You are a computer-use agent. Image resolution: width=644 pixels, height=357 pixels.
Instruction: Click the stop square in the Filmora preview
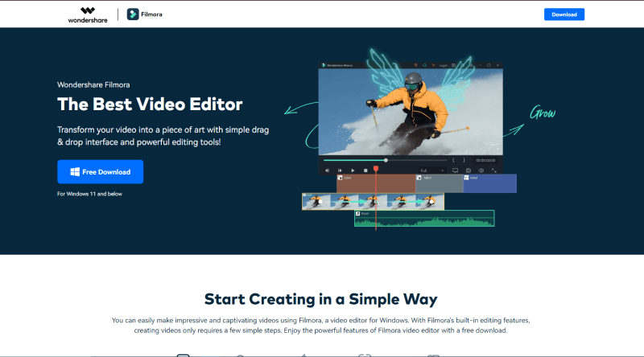(x=365, y=170)
